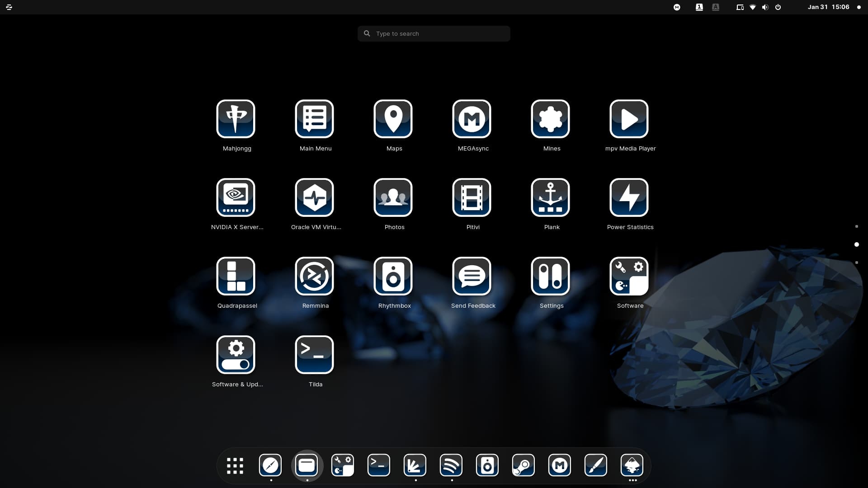Open the web browser from the dock
The width and height of the screenshot is (868, 488).
(x=270, y=465)
